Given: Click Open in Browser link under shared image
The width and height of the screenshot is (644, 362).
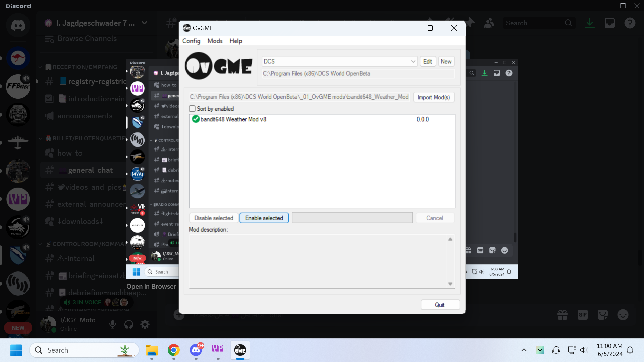Looking at the screenshot, I should [x=151, y=286].
